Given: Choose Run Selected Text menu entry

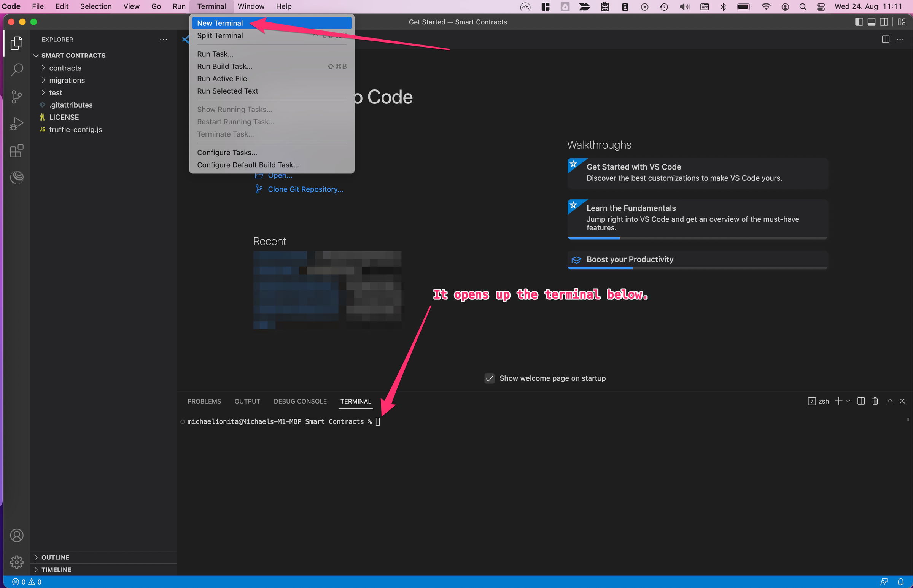Looking at the screenshot, I should pos(272,91).
